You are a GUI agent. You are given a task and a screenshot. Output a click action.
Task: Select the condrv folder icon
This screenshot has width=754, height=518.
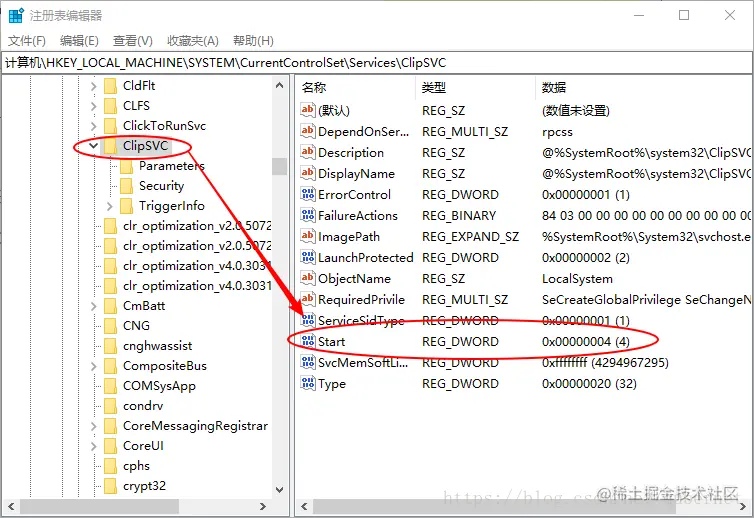tap(111, 406)
